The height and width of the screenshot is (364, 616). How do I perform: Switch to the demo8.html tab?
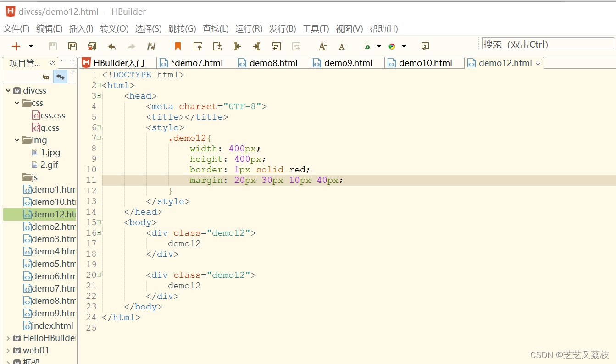coord(273,63)
